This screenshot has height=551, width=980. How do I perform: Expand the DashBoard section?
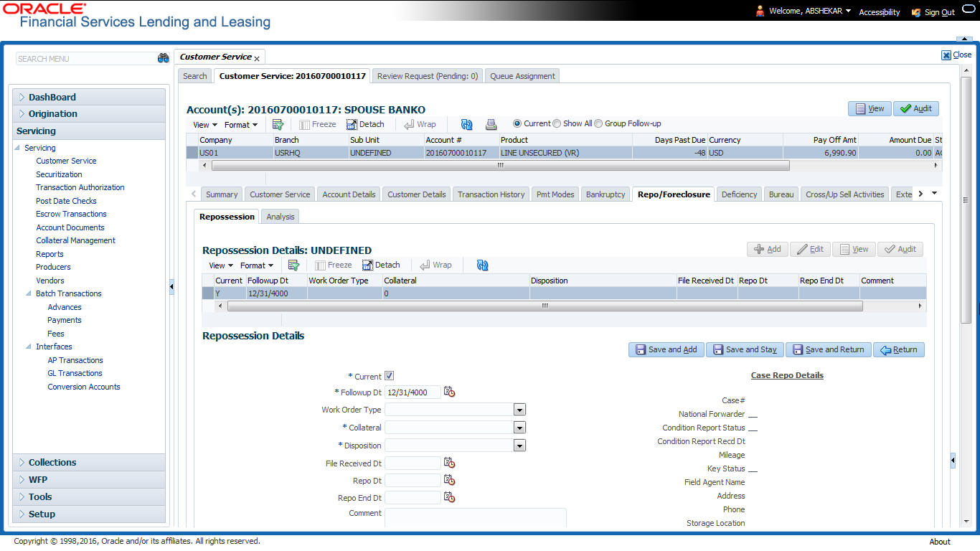pos(22,97)
